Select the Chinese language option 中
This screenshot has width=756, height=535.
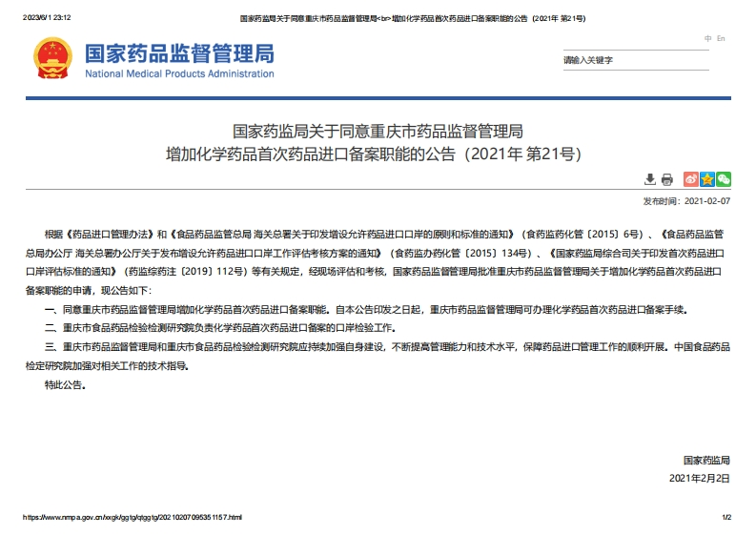pyautogui.click(x=707, y=38)
